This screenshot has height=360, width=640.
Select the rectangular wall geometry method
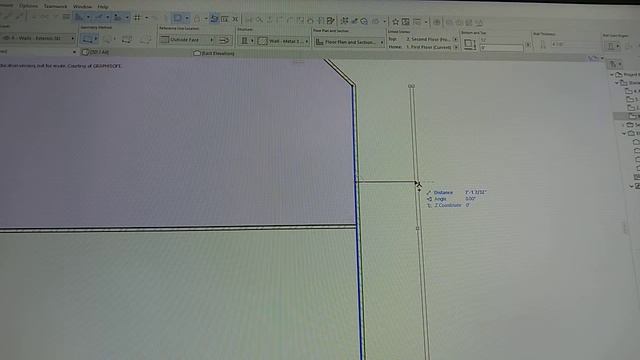pyautogui.click(x=127, y=40)
